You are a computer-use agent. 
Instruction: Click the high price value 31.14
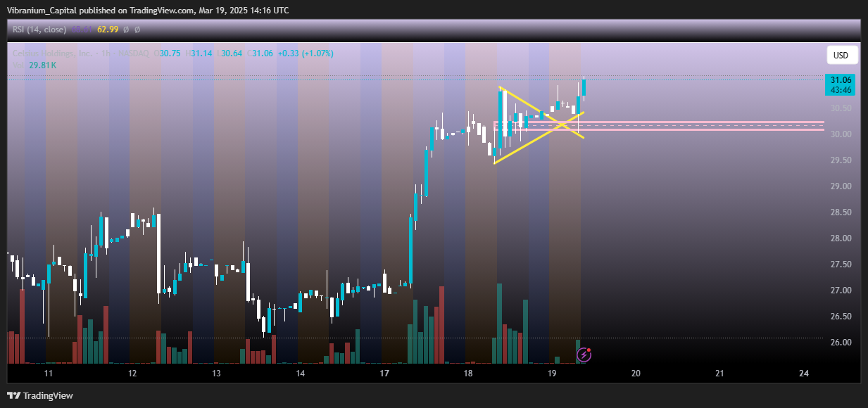201,53
